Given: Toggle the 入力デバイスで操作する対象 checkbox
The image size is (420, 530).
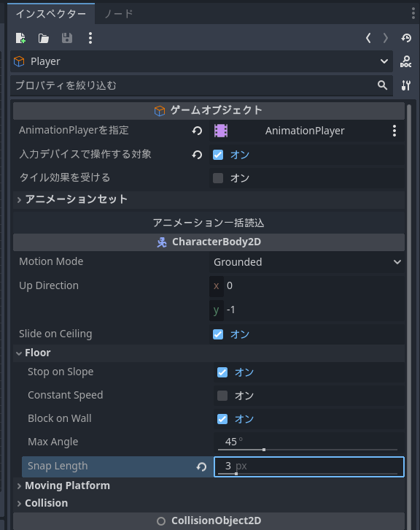Looking at the screenshot, I should point(218,155).
